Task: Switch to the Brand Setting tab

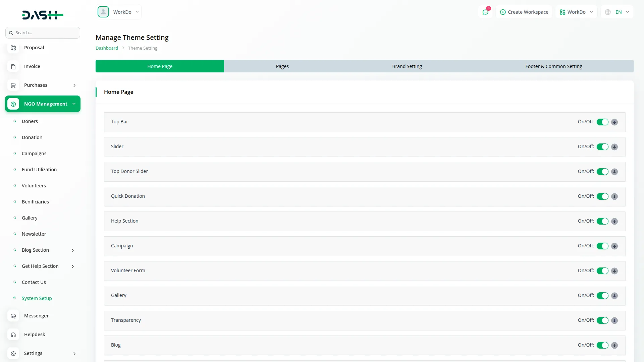Action: pyautogui.click(x=407, y=66)
